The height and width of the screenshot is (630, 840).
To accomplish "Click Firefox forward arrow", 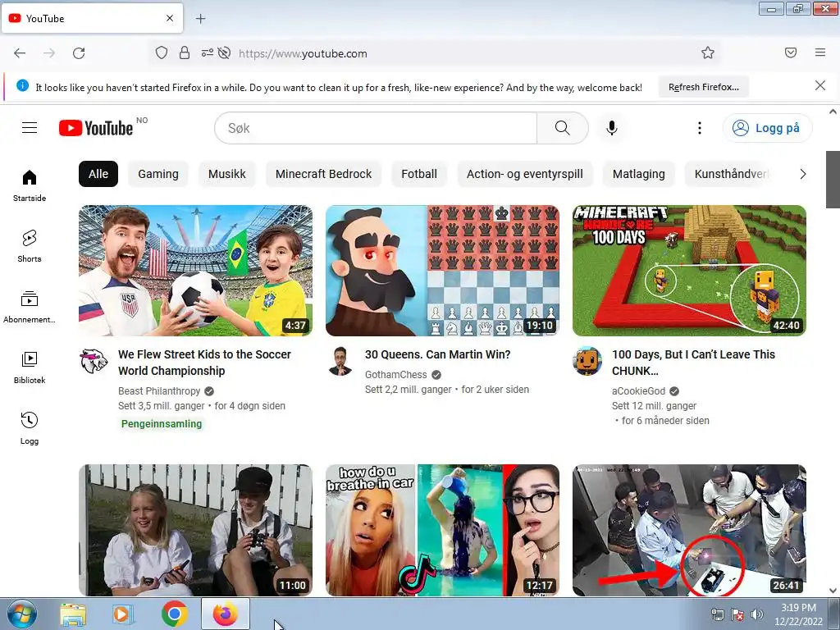I will pos(49,53).
